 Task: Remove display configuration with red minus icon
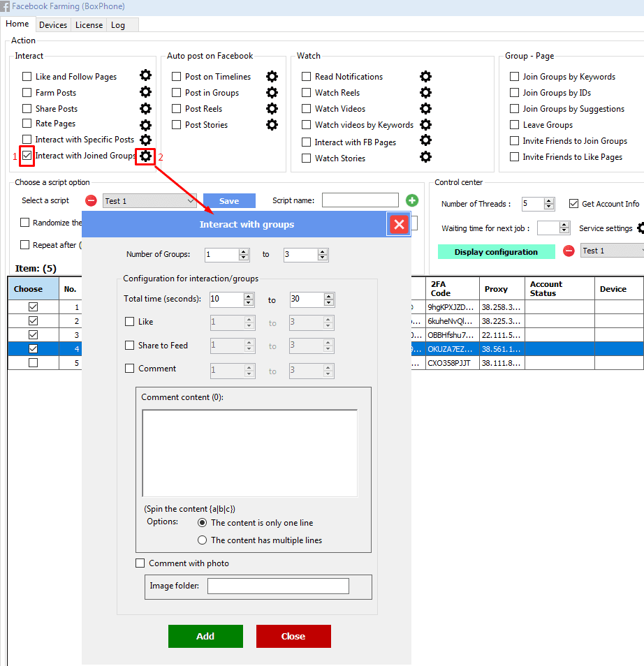pyautogui.click(x=569, y=251)
